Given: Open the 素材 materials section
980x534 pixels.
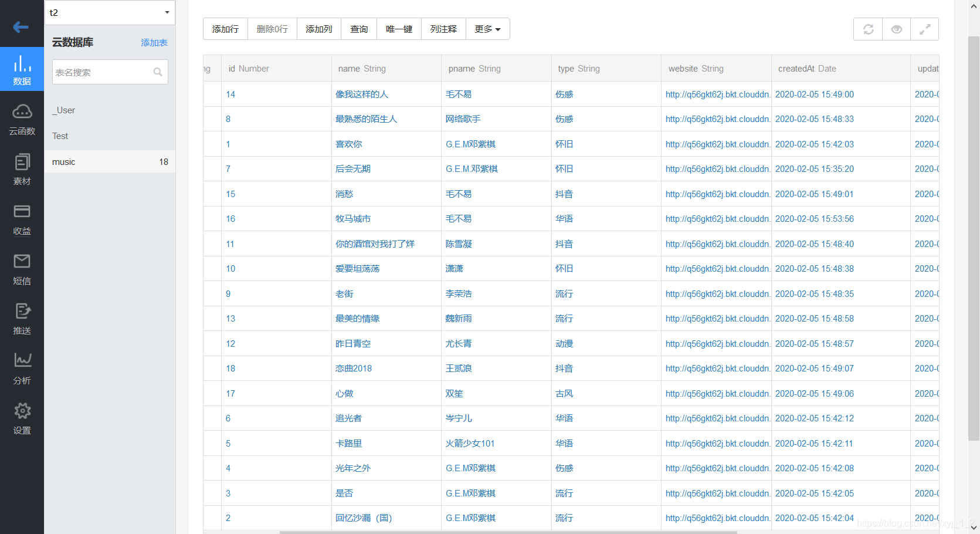Looking at the screenshot, I should [22, 170].
